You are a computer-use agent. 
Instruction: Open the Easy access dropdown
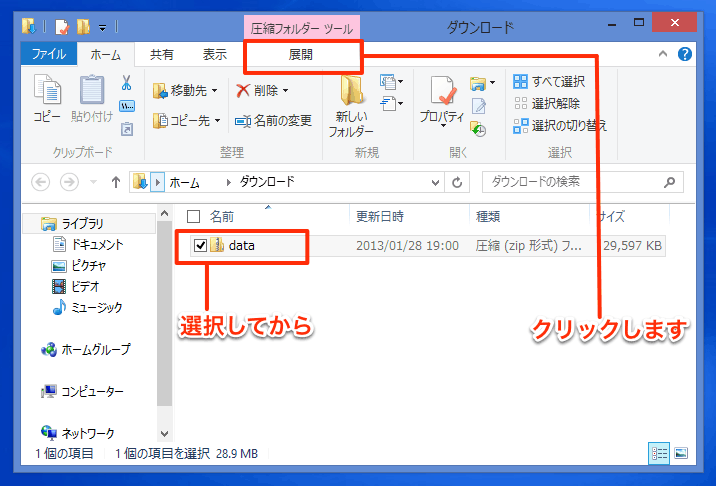[x=391, y=104]
